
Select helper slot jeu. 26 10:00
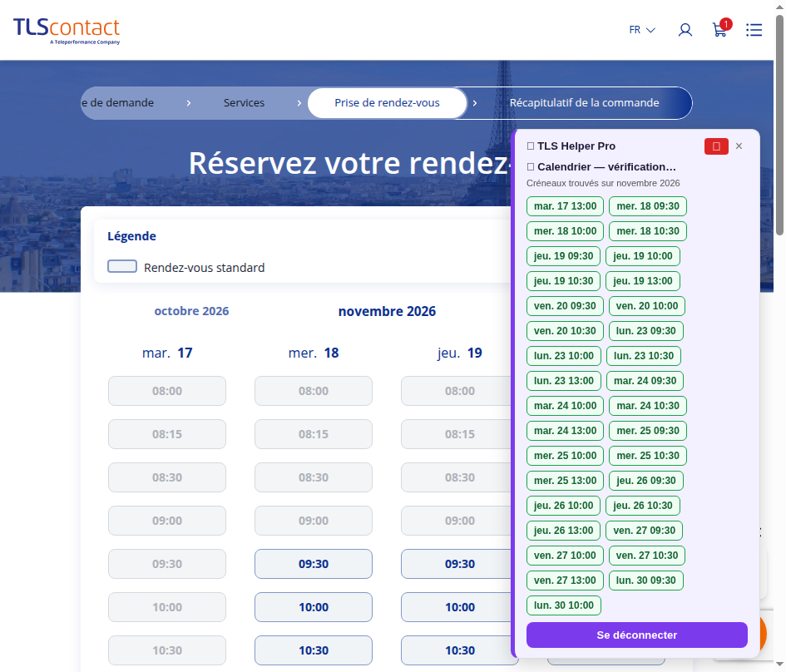(563, 505)
